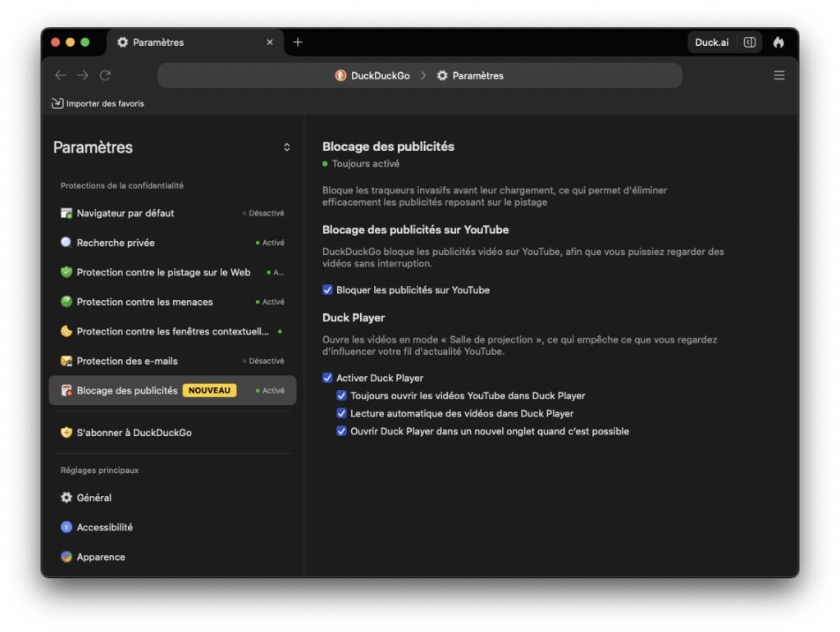Click the back navigation arrow
The height and width of the screenshot is (632, 840).
61,75
